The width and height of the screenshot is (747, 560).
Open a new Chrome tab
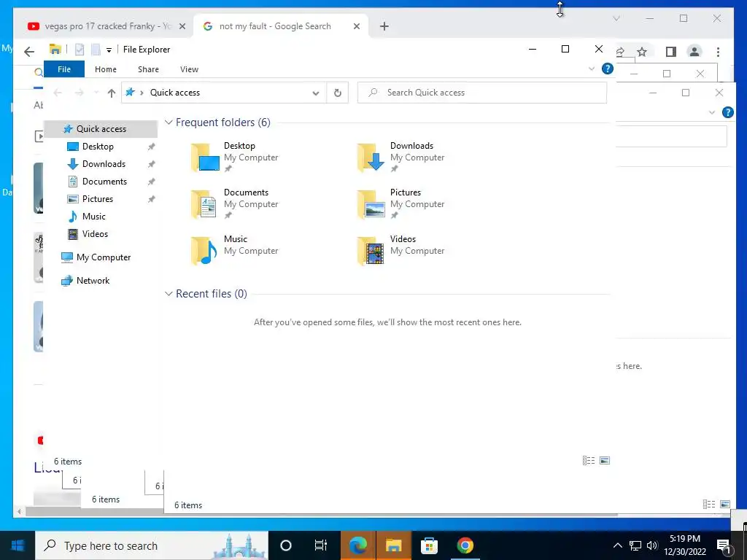click(x=384, y=27)
